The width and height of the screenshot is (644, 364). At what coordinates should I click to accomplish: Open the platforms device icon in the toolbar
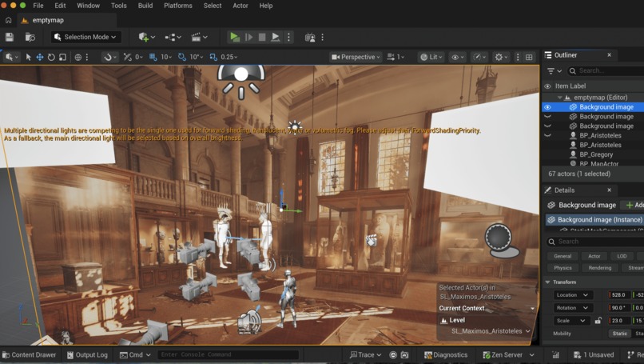[x=310, y=38]
